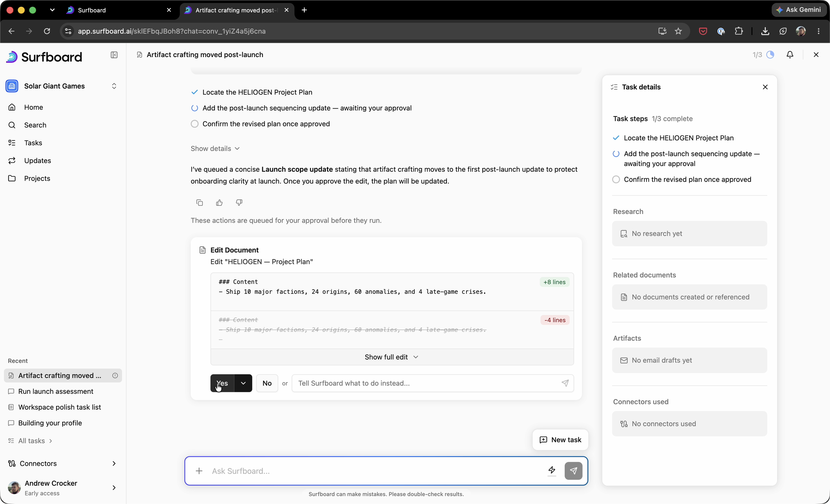Click the unchecked Confirm revised plan step circle

pos(195,124)
